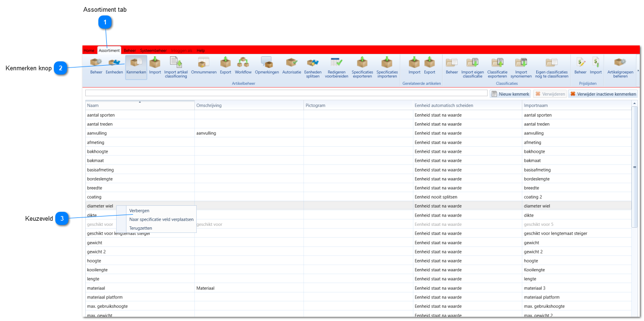This screenshot has height=321, width=644.
Task: Click Classificatie exporteren icon
Action: tap(497, 67)
